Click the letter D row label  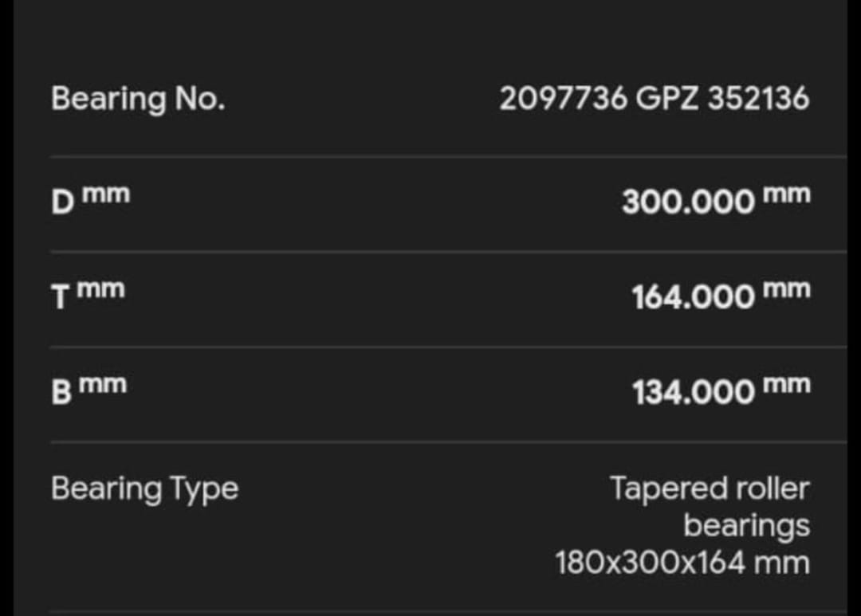point(62,202)
